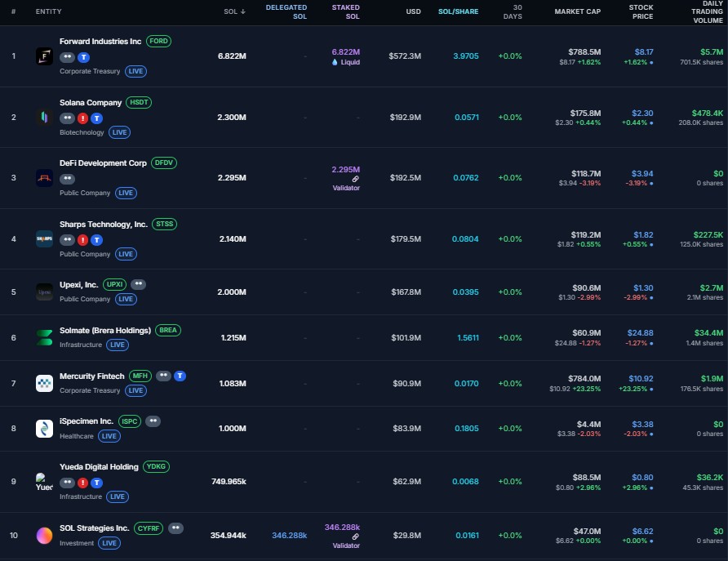Sort by SOL/Share column header
The image size is (728, 561).
pyautogui.click(x=458, y=11)
